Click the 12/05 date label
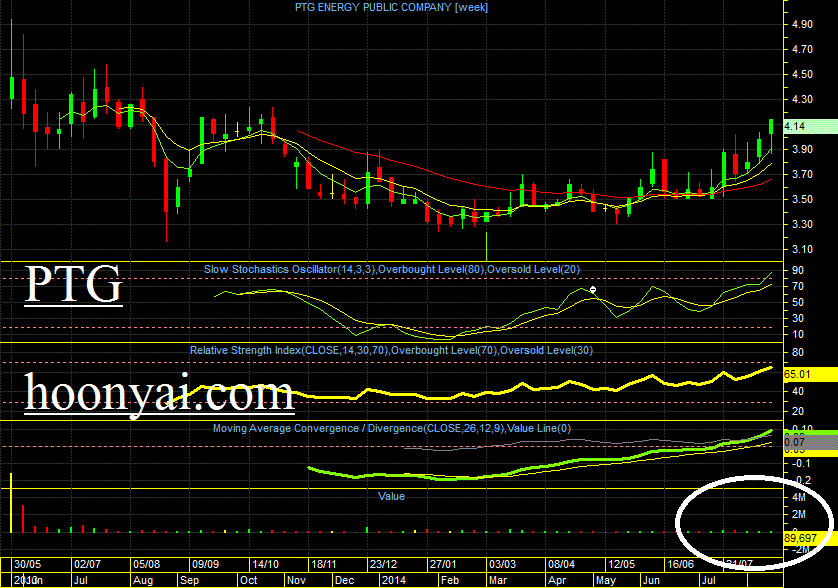Image resolution: width=838 pixels, height=588 pixels. (x=622, y=564)
